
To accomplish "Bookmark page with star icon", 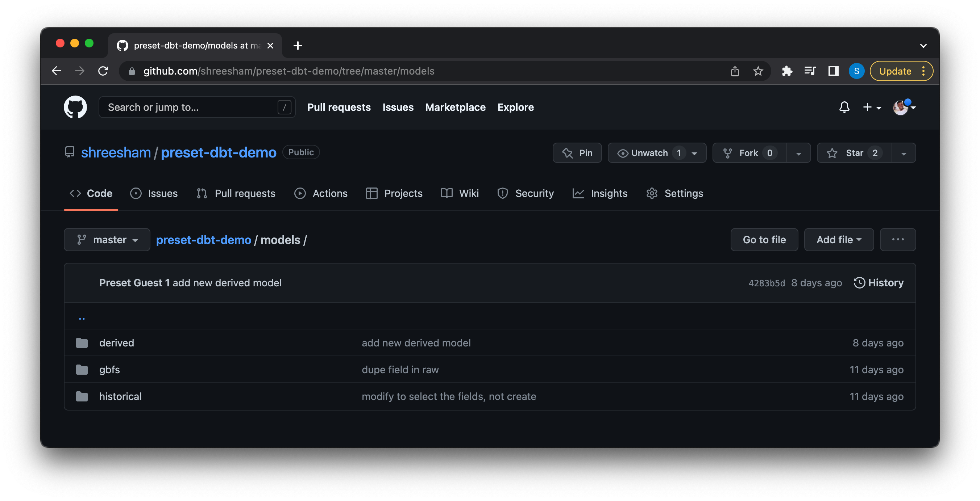I will coord(758,71).
